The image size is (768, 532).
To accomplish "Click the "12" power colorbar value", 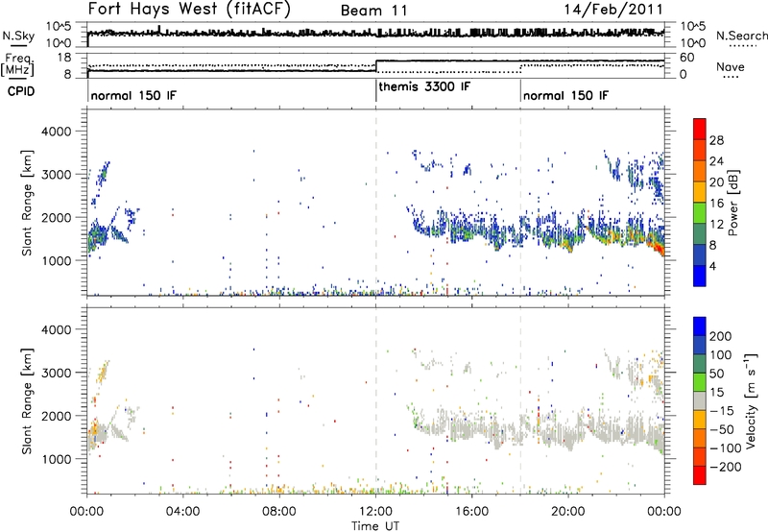I will tap(716, 225).
